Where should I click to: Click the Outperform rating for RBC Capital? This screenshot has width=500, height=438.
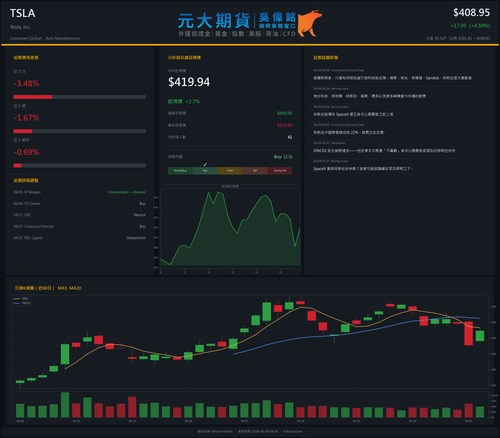pos(136,238)
